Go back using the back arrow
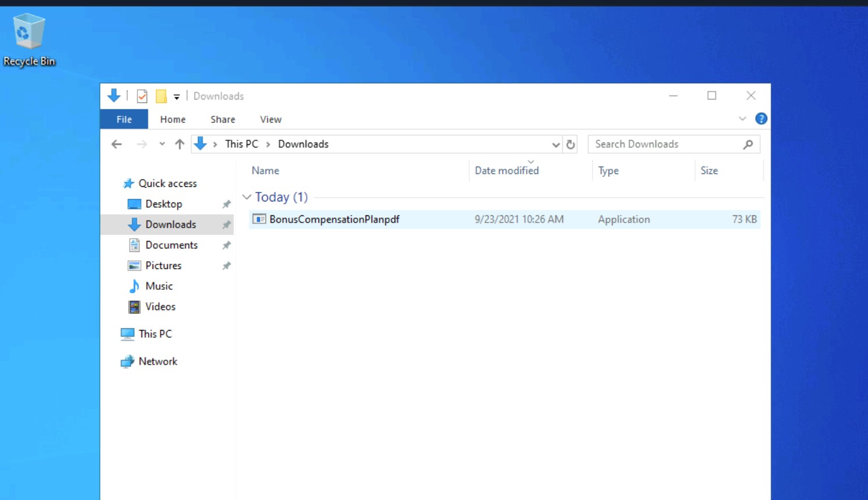This screenshot has height=500, width=868. 116,144
